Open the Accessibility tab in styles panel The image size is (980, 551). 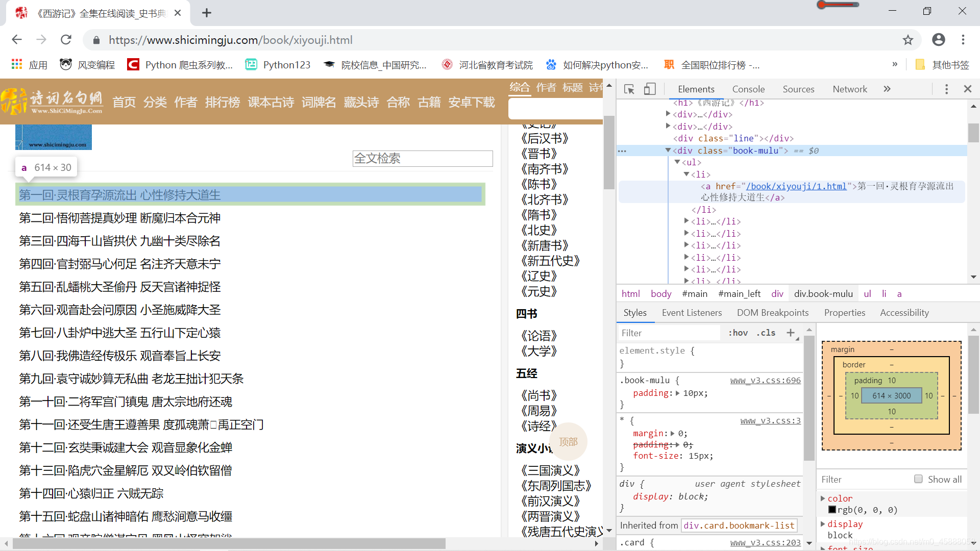[x=904, y=312]
